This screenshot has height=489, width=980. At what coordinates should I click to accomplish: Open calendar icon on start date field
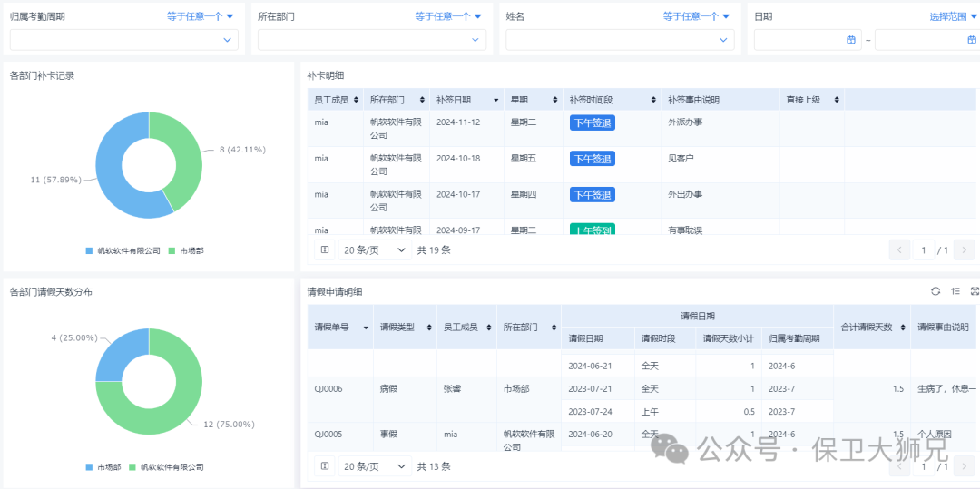click(850, 40)
